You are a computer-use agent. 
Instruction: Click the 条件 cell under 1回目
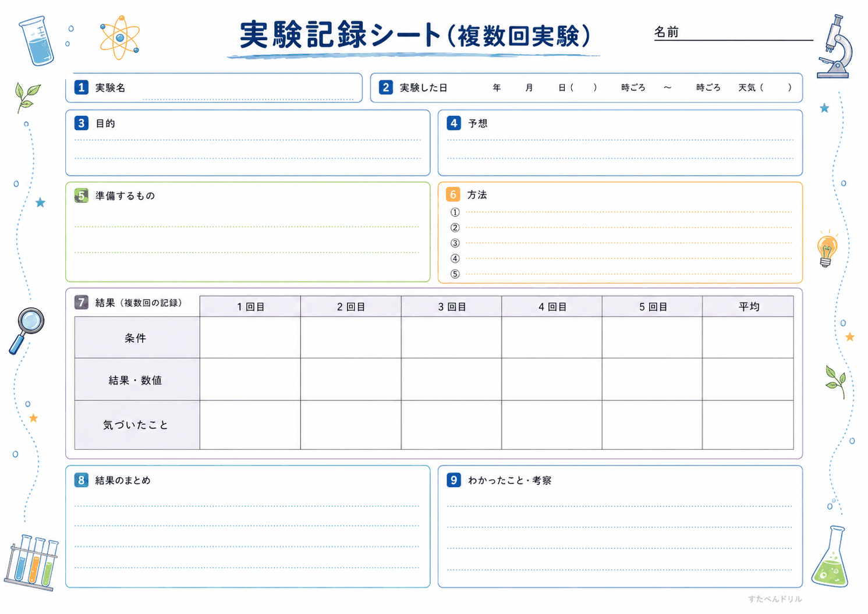250,338
